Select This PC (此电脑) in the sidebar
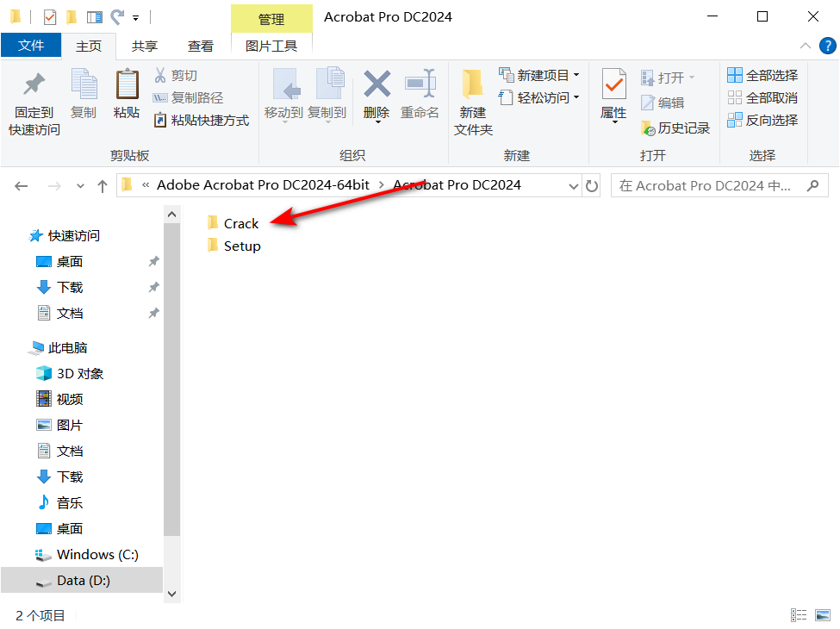 (x=58, y=348)
